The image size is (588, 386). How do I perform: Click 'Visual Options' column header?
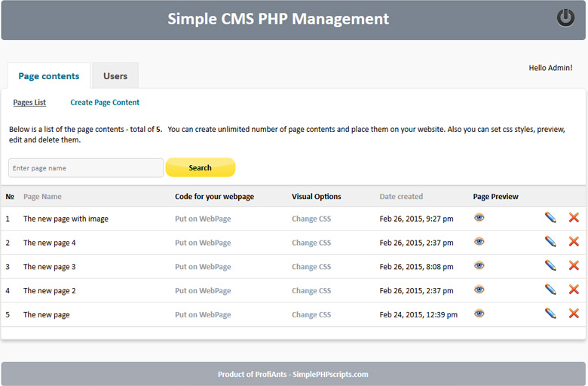coord(317,197)
